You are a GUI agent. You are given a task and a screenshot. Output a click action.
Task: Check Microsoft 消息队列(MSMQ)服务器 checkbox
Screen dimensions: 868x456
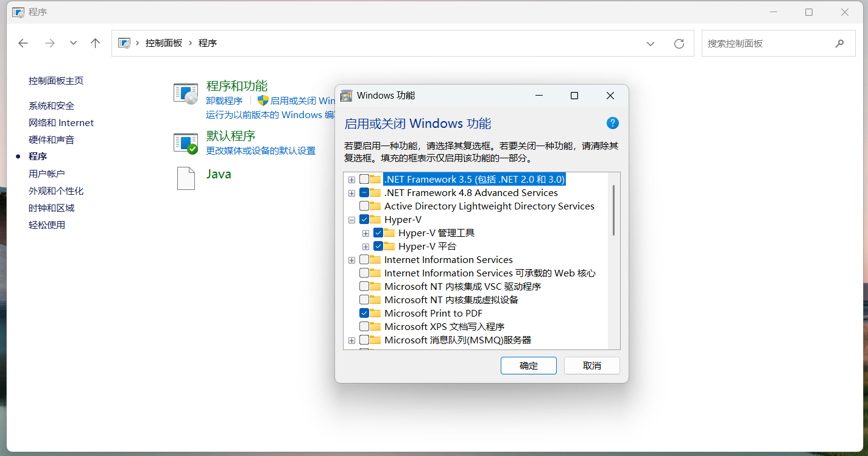(364, 340)
